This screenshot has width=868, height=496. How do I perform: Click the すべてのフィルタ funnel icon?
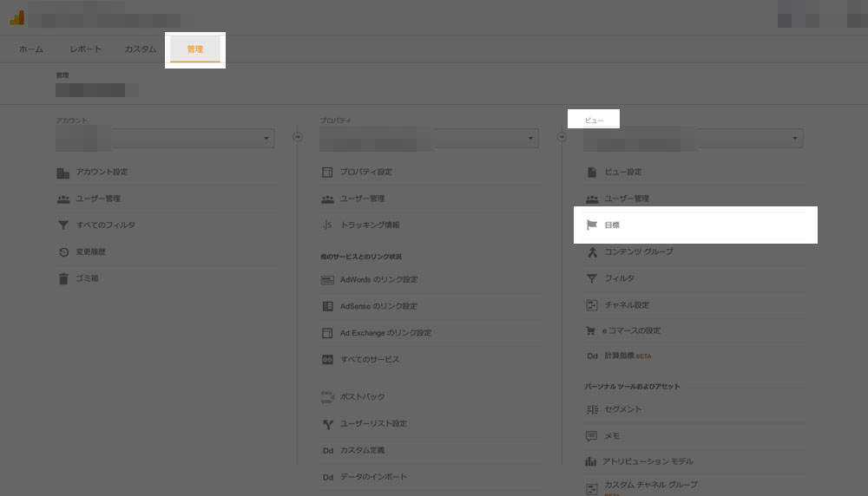pyautogui.click(x=63, y=225)
